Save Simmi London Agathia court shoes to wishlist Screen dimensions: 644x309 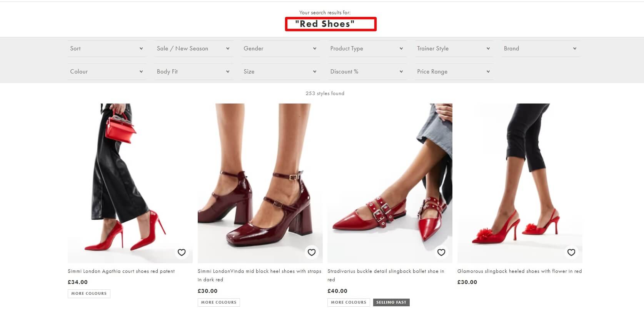click(x=182, y=252)
